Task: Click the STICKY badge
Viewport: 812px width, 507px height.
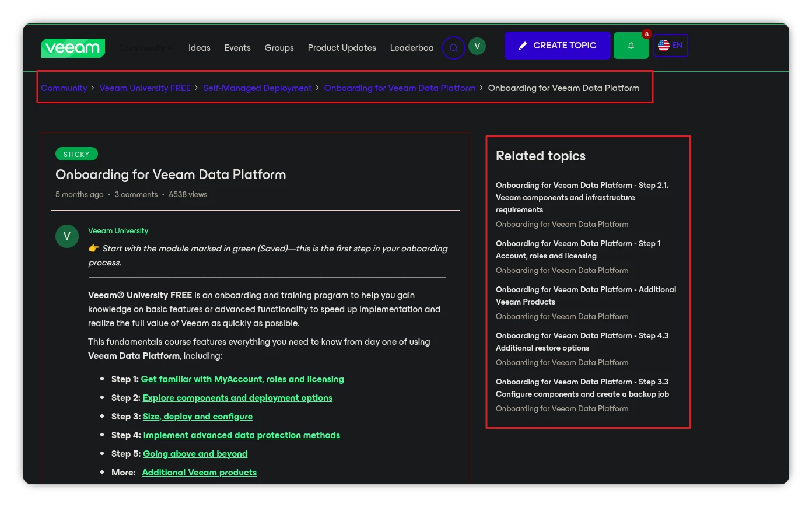Action: pyautogui.click(x=76, y=155)
